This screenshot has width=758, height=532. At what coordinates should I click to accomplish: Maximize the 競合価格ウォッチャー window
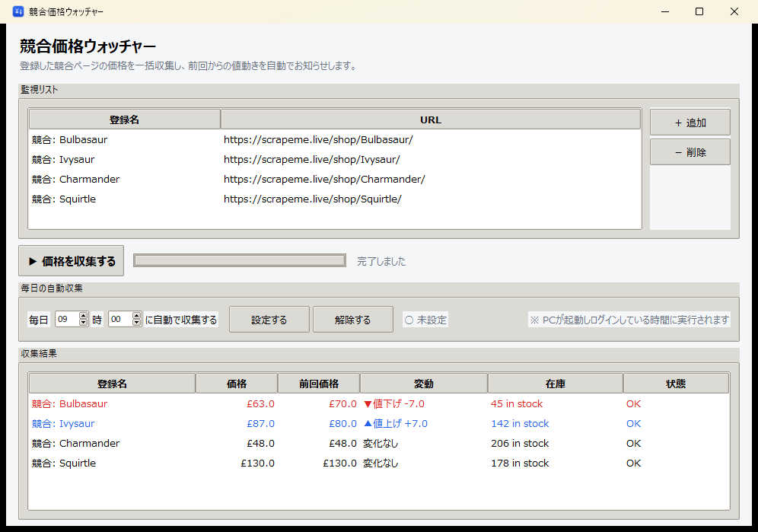(699, 11)
